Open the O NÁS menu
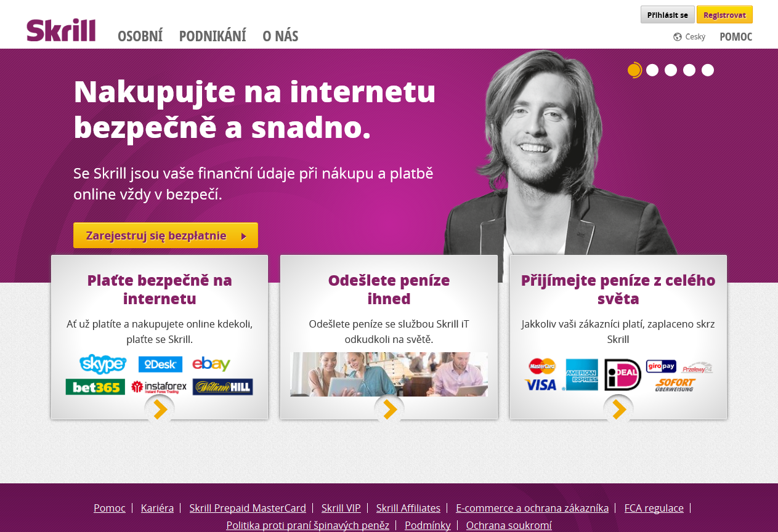Image resolution: width=778 pixels, height=532 pixels. (280, 36)
